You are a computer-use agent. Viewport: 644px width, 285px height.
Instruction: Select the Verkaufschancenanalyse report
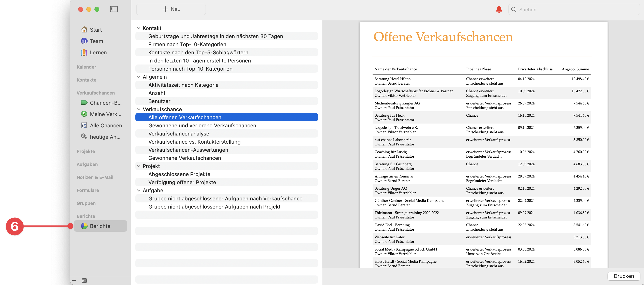(x=226, y=134)
